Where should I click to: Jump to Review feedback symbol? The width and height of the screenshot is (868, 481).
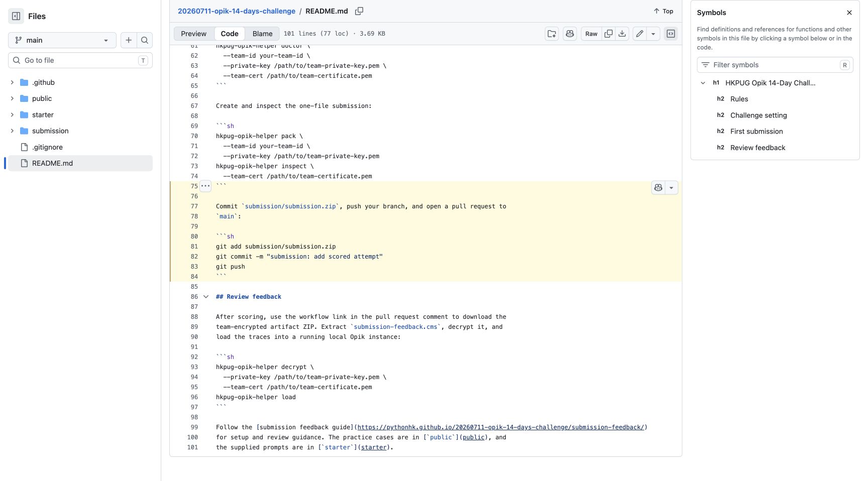757,148
